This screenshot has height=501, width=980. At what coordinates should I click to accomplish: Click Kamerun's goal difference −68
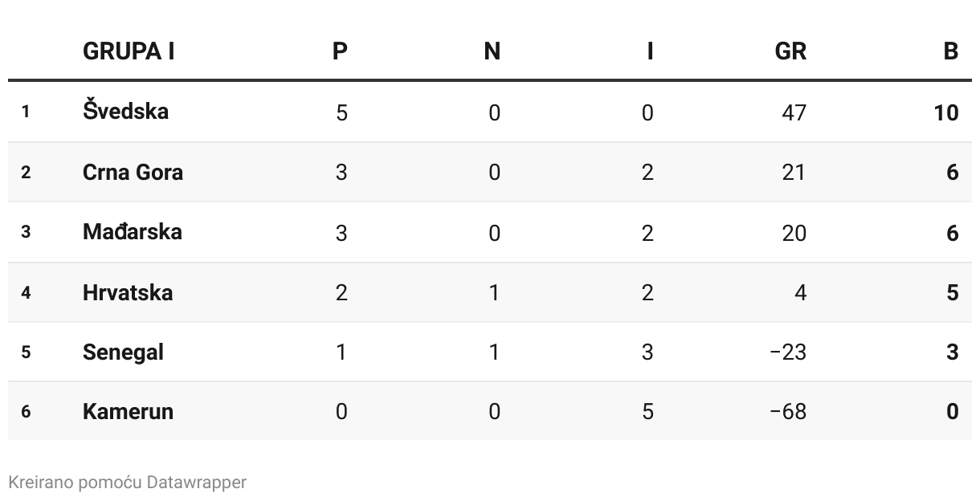pyautogui.click(x=787, y=412)
